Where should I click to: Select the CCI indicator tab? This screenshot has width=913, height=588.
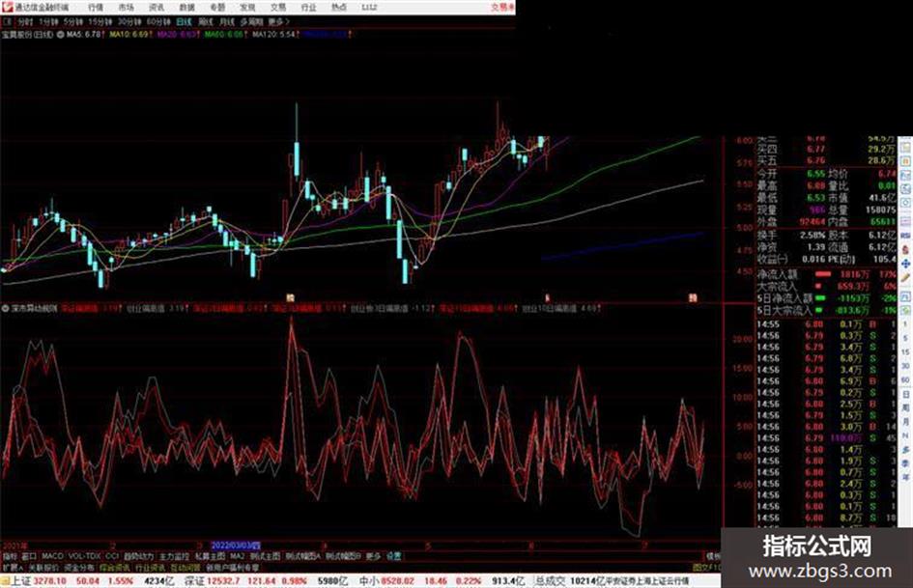pos(112,556)
